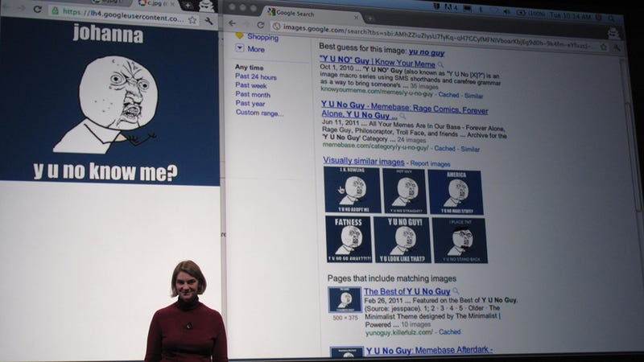Click the johanna meme image in left window
Viewport: 644px width, 362px height.
[x=109, y=101]
